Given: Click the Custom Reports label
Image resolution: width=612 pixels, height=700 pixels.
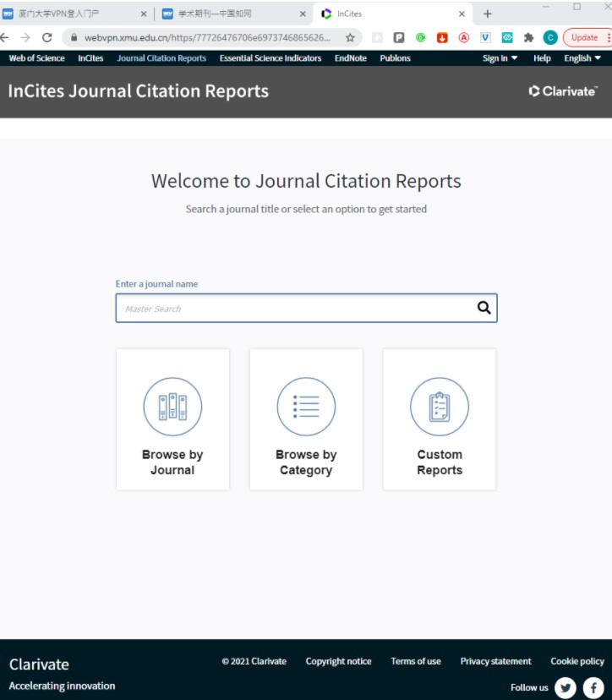Looking at the screenshot, I should point(440,462).
